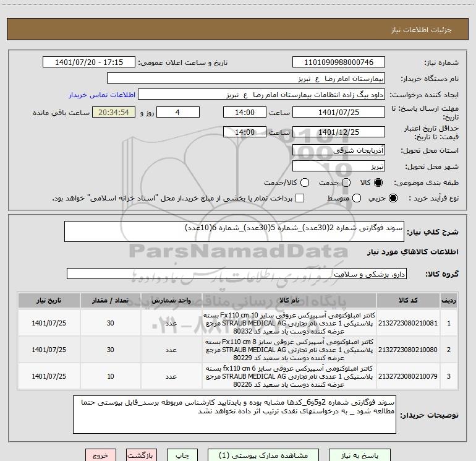Image resolution: width=476 pixels, height=461 pixels.
Task: Select the جزیی purchase type radio
Action: point(393,198)
